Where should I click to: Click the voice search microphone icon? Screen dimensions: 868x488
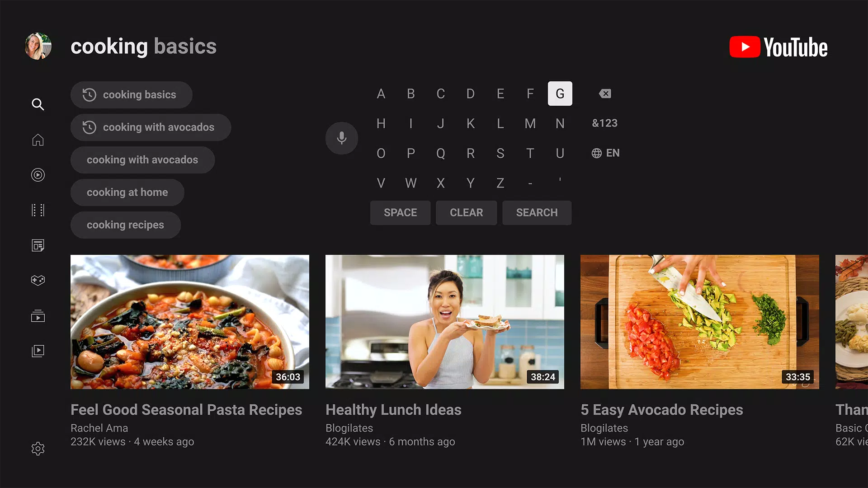point(342,138)
